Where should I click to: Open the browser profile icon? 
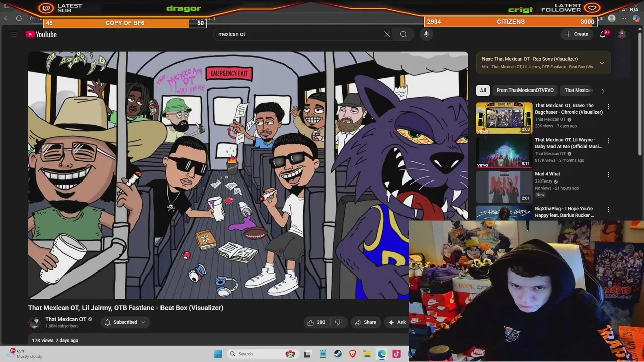612,18
